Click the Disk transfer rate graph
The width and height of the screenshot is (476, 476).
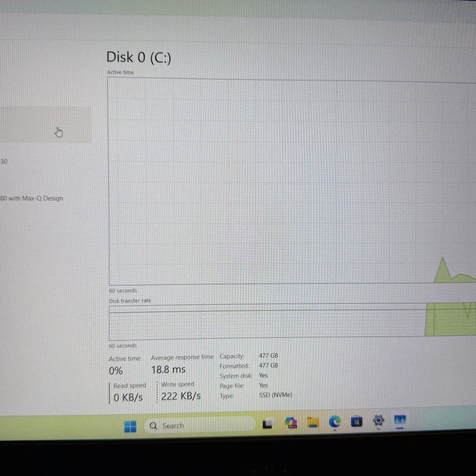[292, 322]
